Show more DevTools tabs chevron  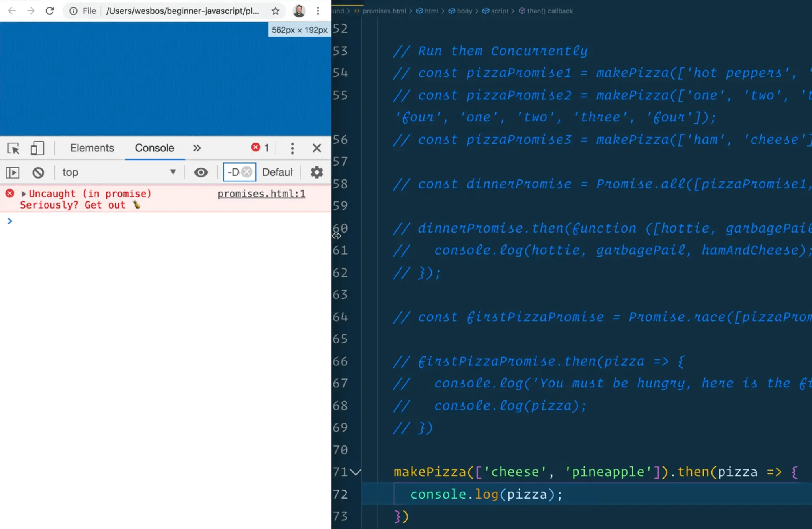(197, 148)
